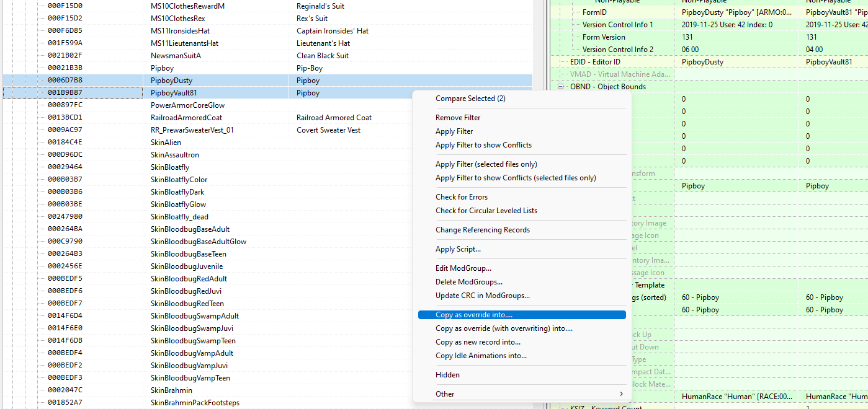Select Remove Filter in context menu
This screenshot has height=409, width=868.
pos(458,118)
